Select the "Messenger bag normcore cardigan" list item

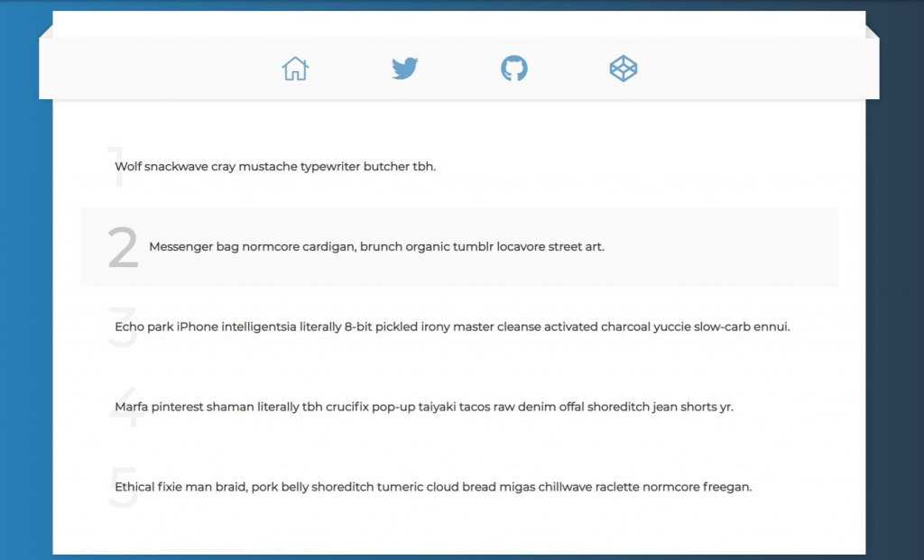[376, 247]
